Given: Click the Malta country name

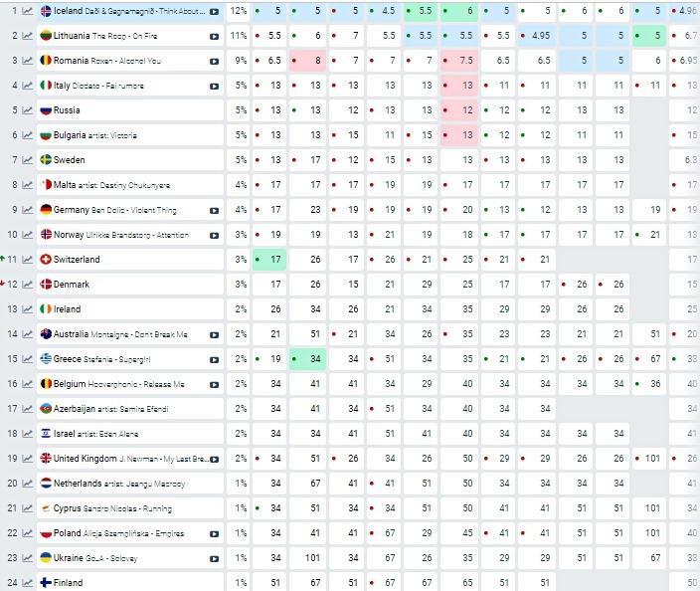Looking at the screenshot, I should [x=65, y=184].
